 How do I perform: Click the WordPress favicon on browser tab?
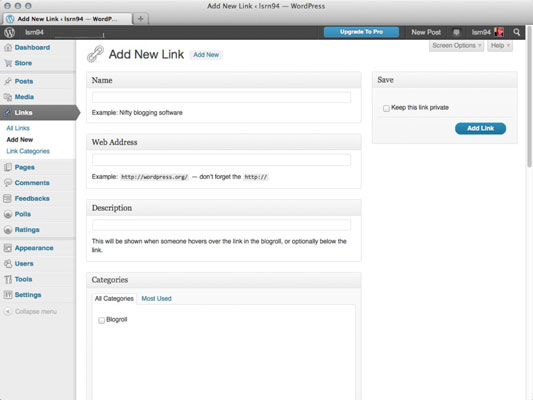point(10,19)
